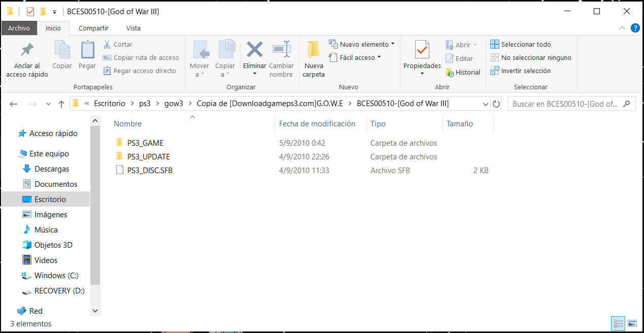Click the properties checkmark in title bar
The width and height of the screenshot is (644, 333).
[x=30, y=11]
